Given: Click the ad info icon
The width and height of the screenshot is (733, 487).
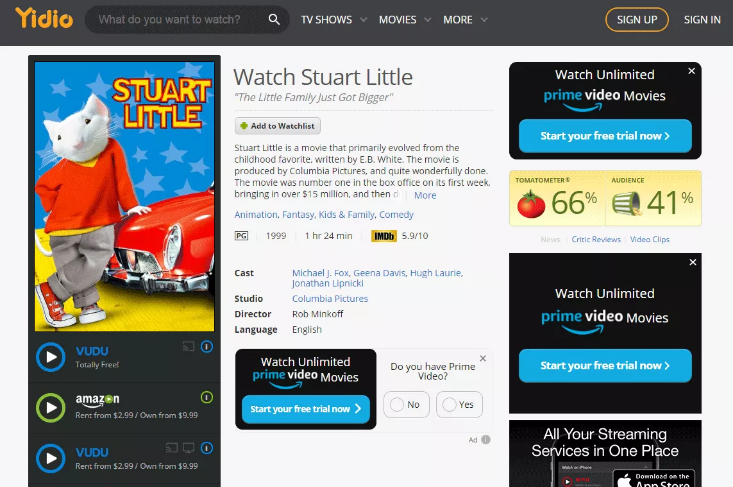Looking at the screenshot, I should (486, 440).
